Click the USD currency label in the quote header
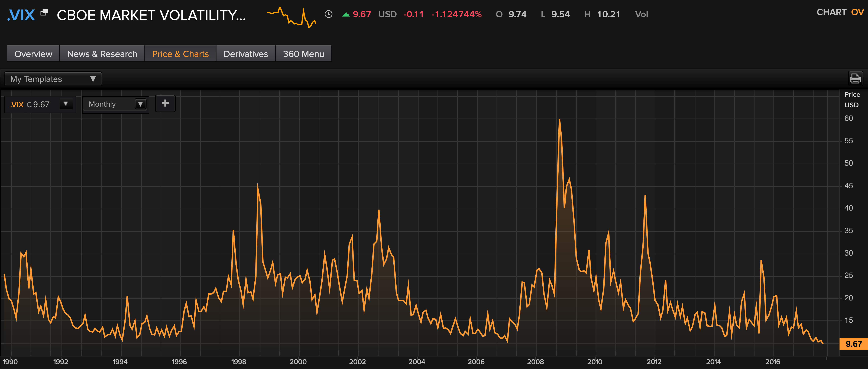The image size is (868, 369). 387,14
